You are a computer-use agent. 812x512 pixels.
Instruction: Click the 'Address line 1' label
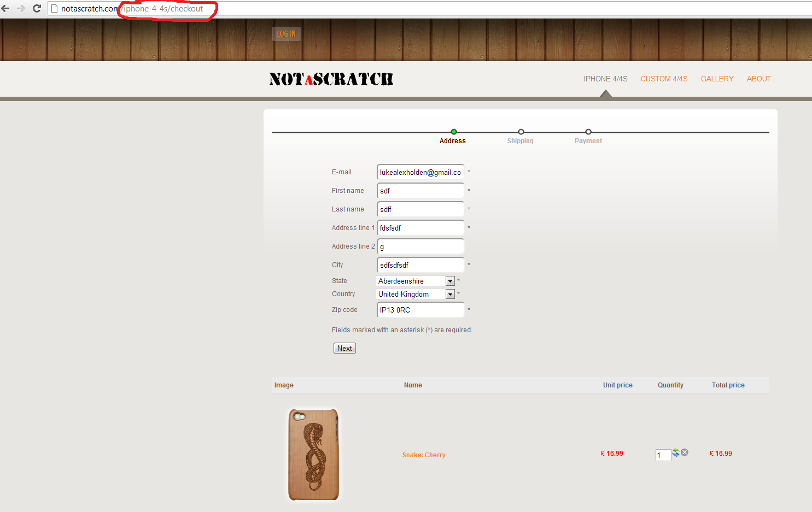click(x=353, y=228)
